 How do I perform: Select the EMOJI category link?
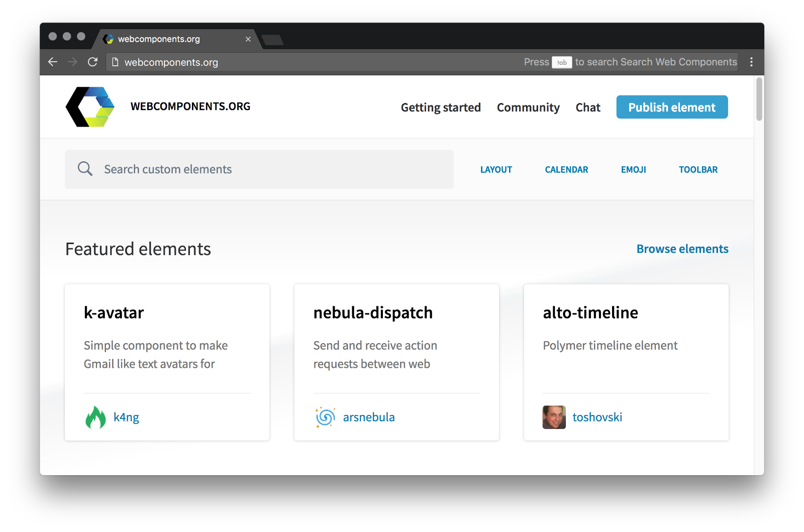tap(633, 170)
